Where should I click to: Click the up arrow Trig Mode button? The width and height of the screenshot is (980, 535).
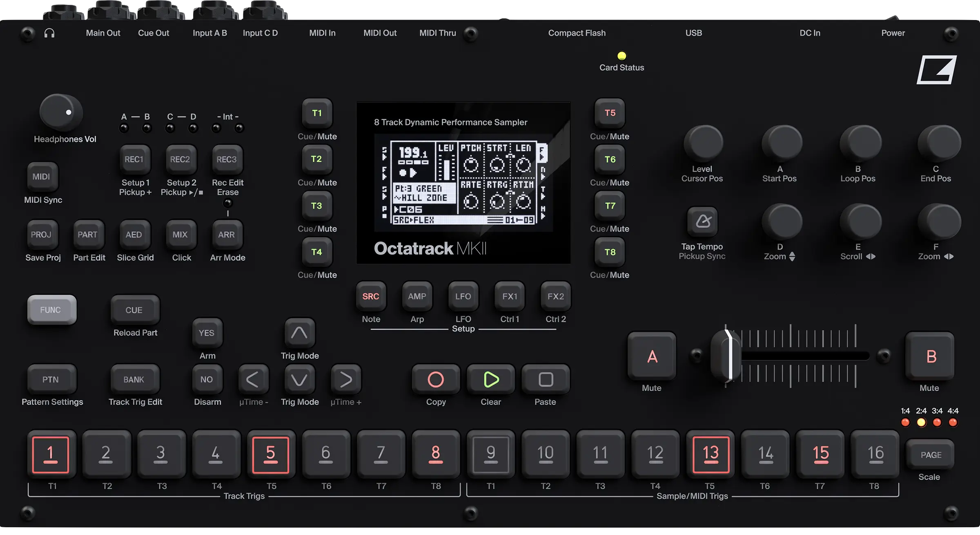[x=299, y=333]
